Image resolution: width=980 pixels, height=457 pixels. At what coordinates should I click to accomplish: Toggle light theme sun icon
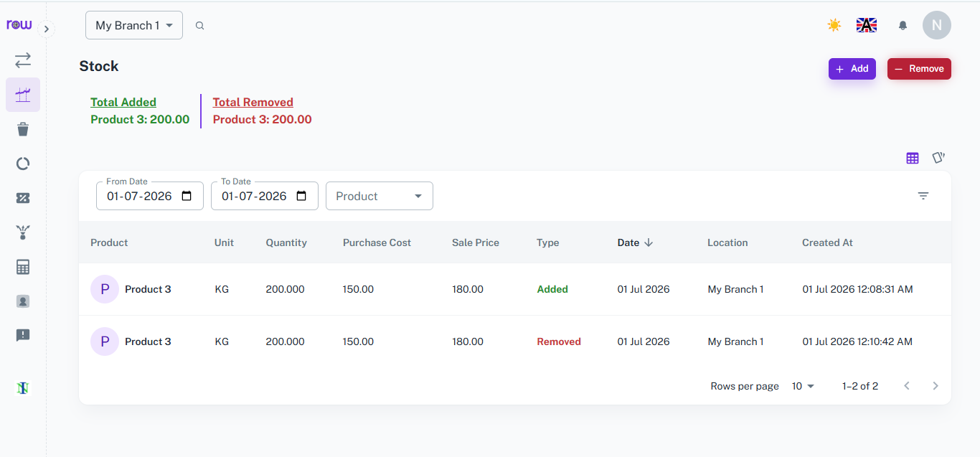tap(834, 25)
